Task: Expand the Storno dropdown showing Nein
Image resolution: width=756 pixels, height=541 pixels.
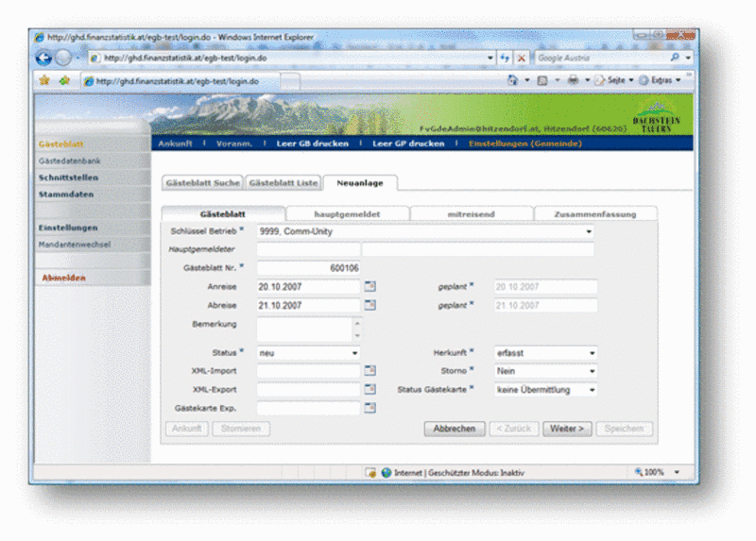Action: pos(592,371)
